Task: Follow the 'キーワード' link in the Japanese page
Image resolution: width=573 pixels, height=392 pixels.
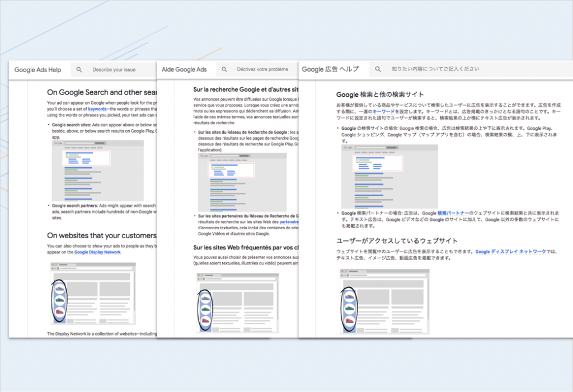Action: tap(383, 111)
